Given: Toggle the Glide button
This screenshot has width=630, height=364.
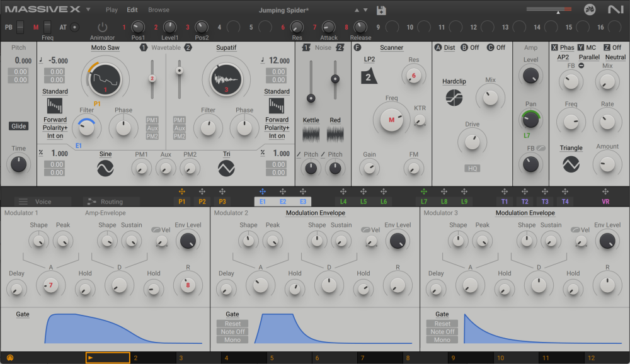Looking at the screenshot, I should [x=18, y=126].
